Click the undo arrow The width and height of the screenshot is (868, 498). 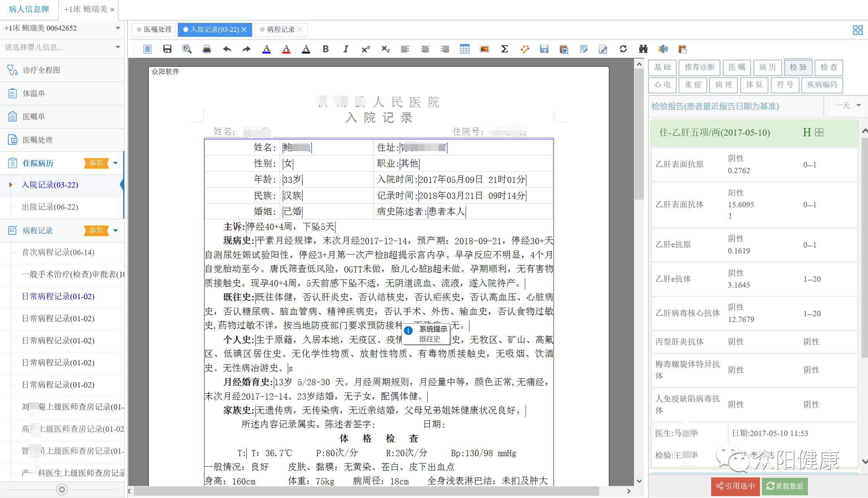coord(227,49)
